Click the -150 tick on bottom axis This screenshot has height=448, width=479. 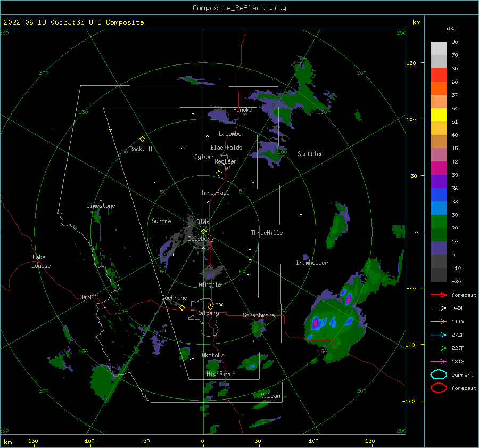[31, 441]
